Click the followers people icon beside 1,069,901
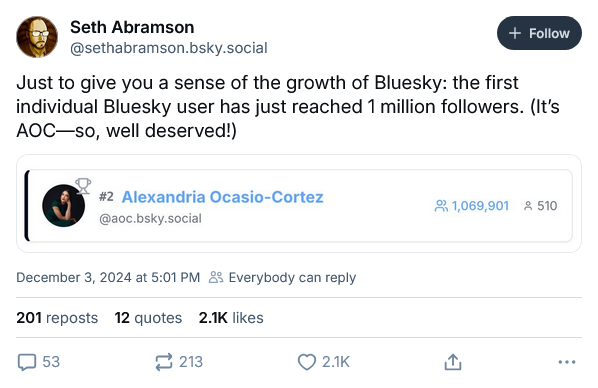The width and height of the screenshot is (598, 388). (441, 206)
